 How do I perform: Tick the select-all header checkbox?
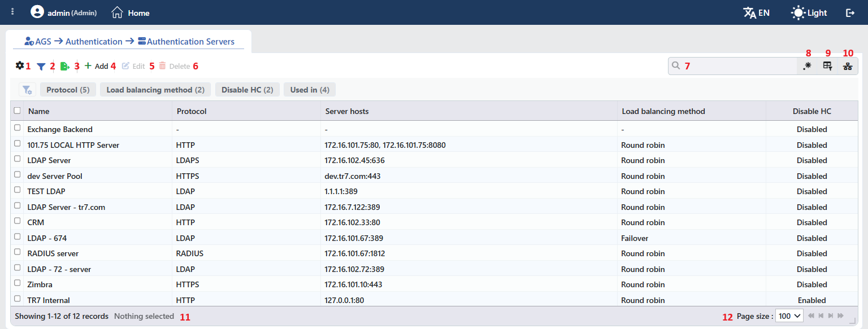17,111
